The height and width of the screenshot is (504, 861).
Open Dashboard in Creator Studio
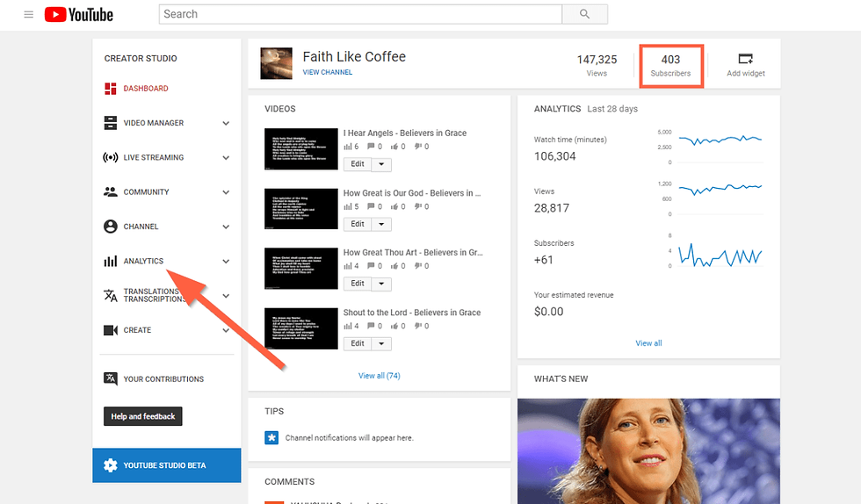146,89
